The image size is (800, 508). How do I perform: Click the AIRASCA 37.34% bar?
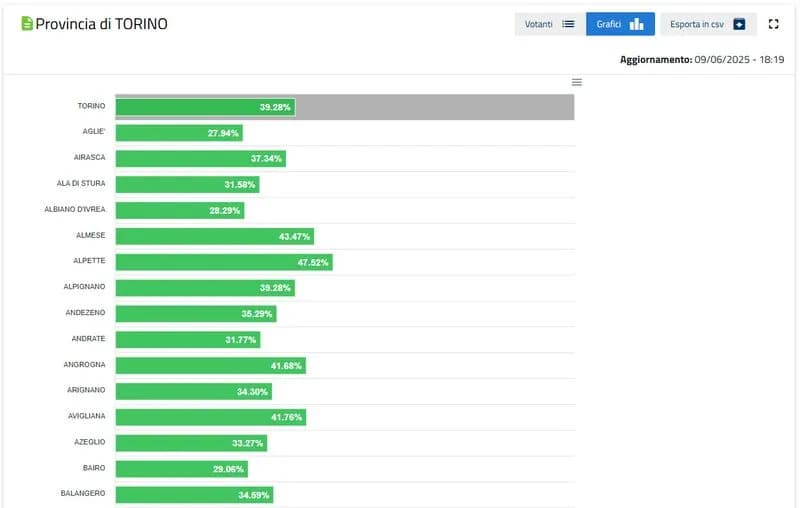click(x=200, y=158)
